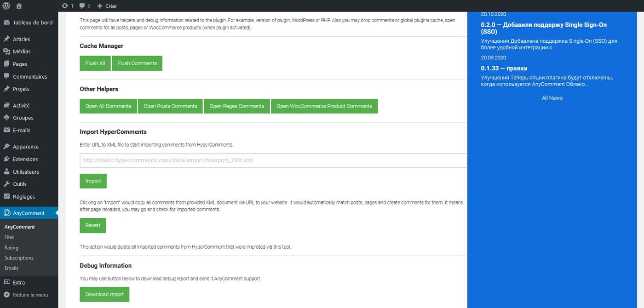The image size is (644, 308).
Task: Click the Revert button
Action: coord(93,226)
